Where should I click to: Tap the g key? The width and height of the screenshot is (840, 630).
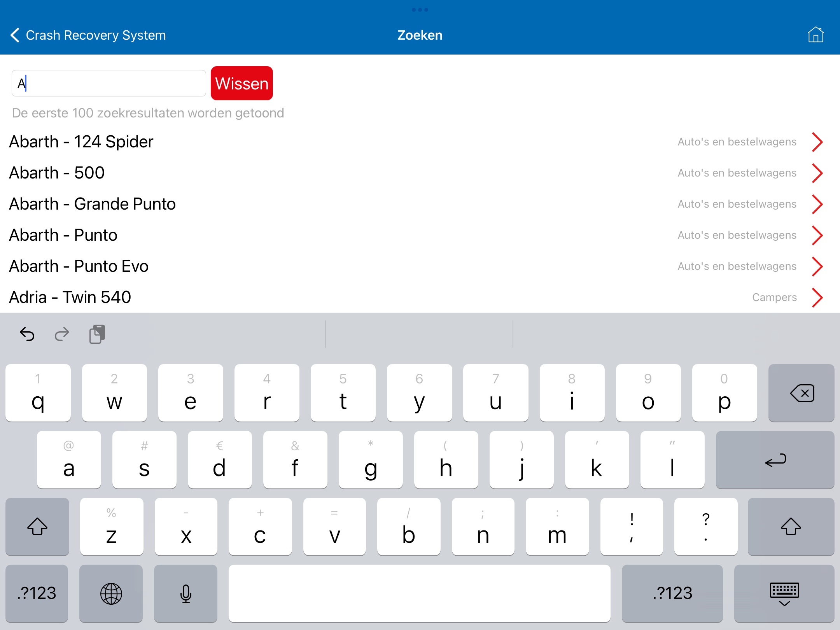371,460
